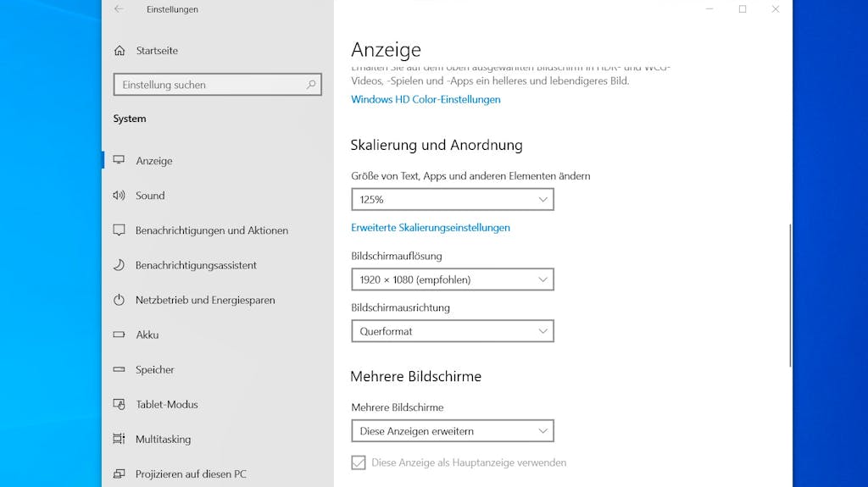Open Benachrichtigungen und Aktionen settings
The image size is (868, 487).
pos(212,230)
